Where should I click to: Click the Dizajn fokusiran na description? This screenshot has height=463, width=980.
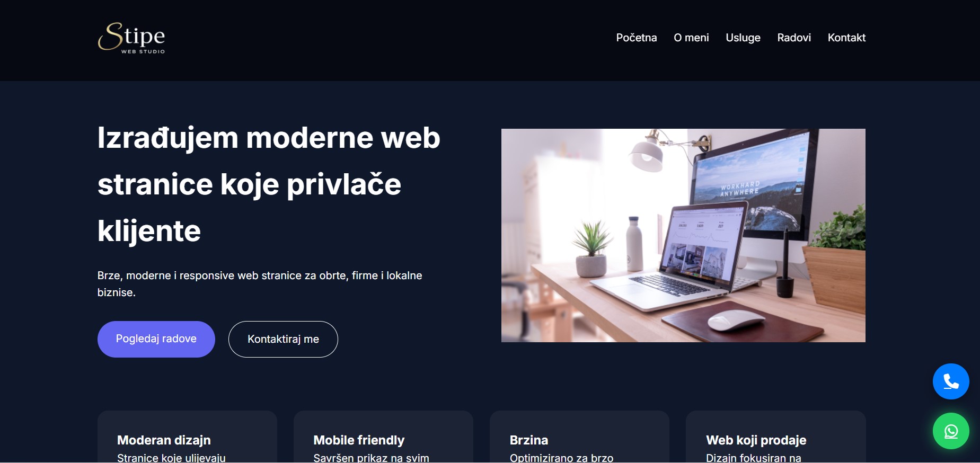753,458
